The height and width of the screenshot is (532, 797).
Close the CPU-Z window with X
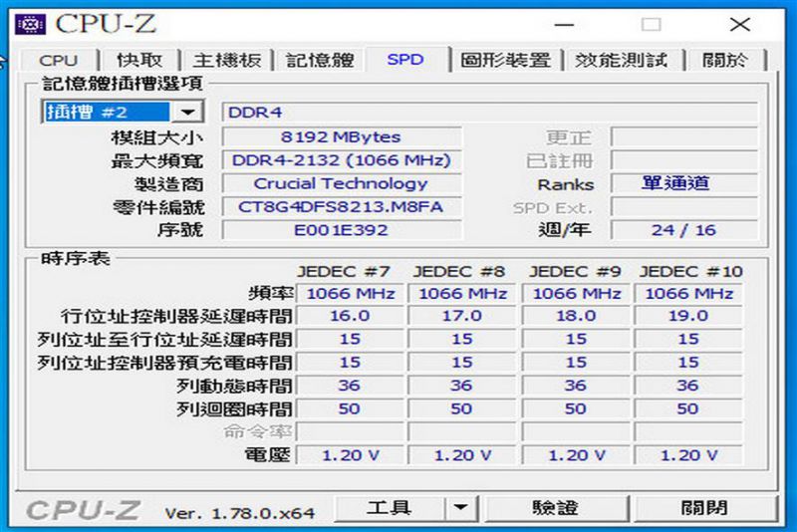click(739, 24)
